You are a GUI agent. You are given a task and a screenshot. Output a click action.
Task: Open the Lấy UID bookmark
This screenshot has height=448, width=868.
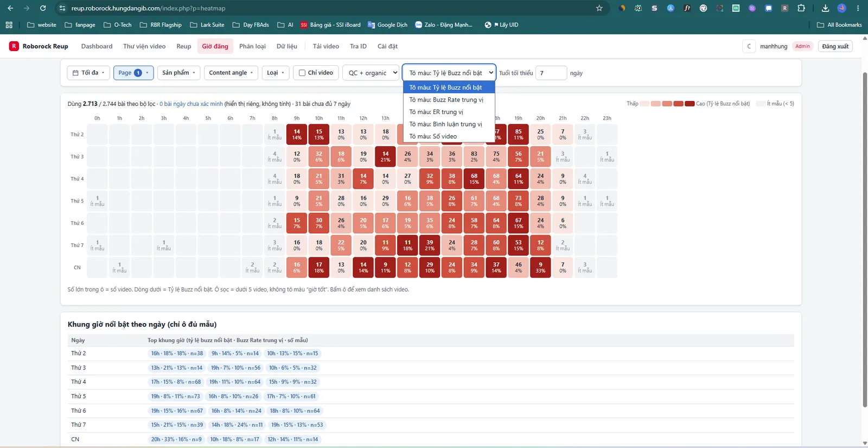(501, 25)
